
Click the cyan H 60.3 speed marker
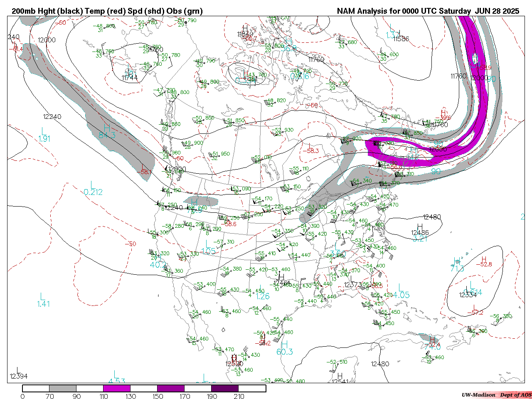284,348
